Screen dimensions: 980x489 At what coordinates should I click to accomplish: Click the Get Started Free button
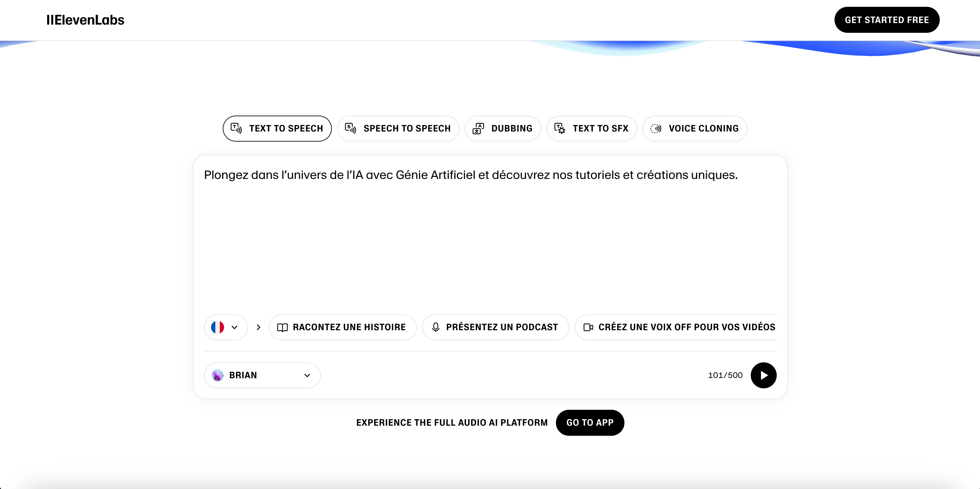[886, 20]
